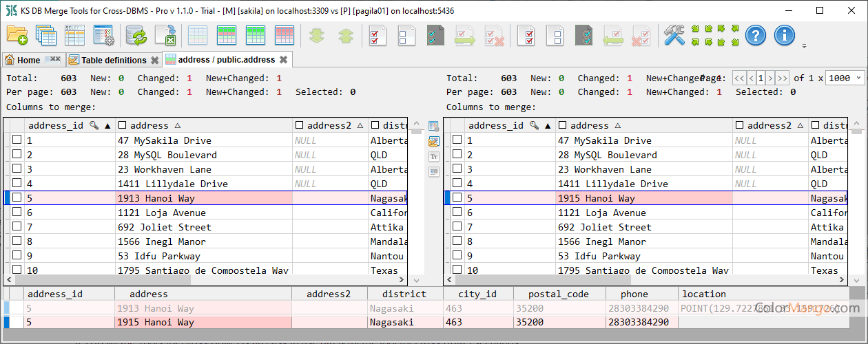Click the row layout icon below the Tt icon
The height and width of the screenshot is (344, 868).
tap(433, 171)
